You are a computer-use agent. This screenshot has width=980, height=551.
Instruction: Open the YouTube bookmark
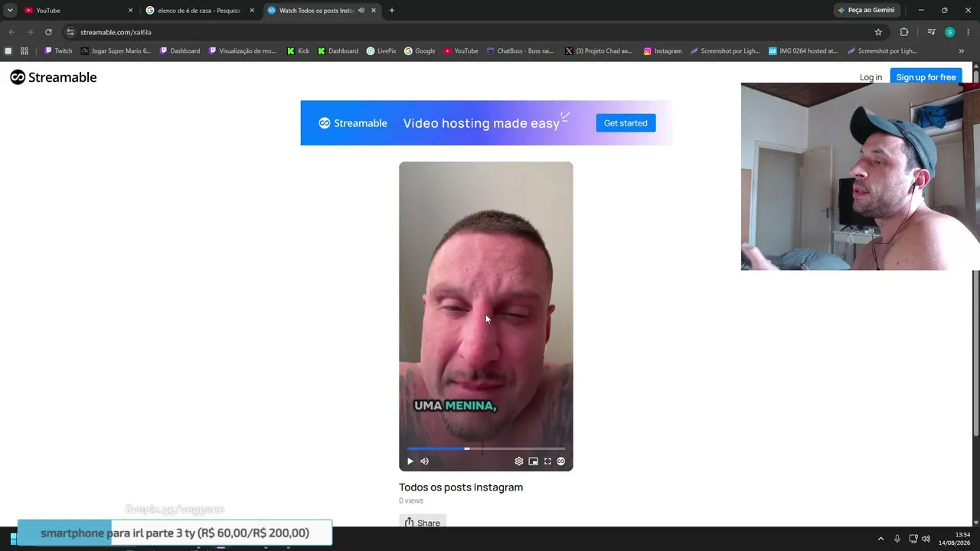click(x=461, y=51)
